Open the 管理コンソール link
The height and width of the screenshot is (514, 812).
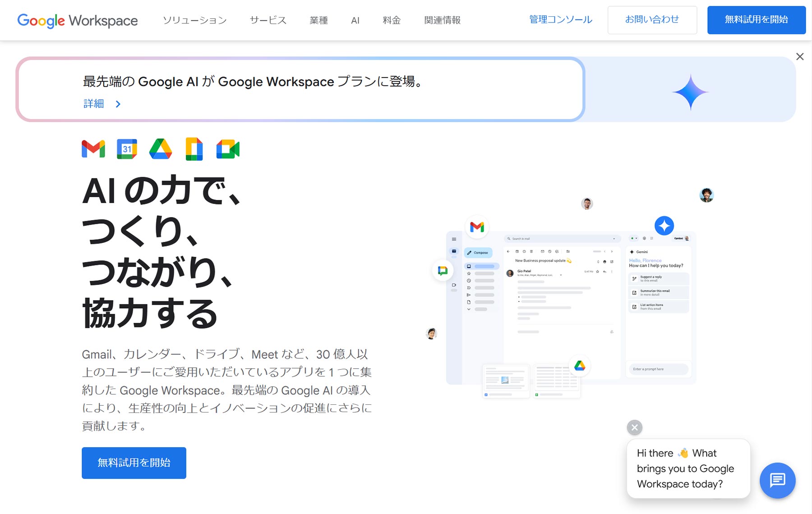click(560, 20)
